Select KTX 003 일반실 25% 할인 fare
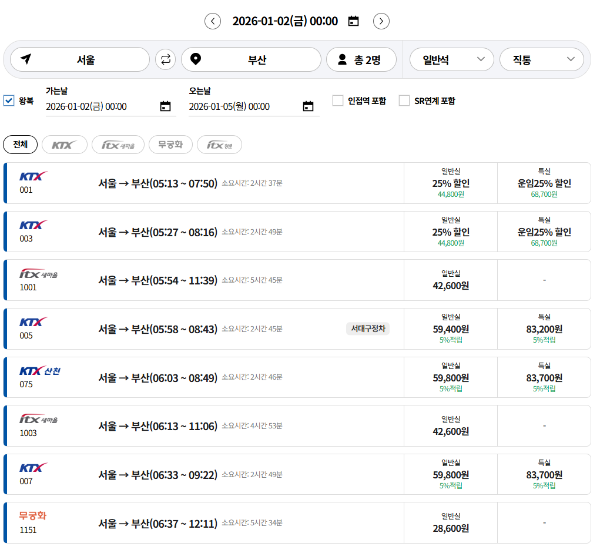 [x=451, y=231]
